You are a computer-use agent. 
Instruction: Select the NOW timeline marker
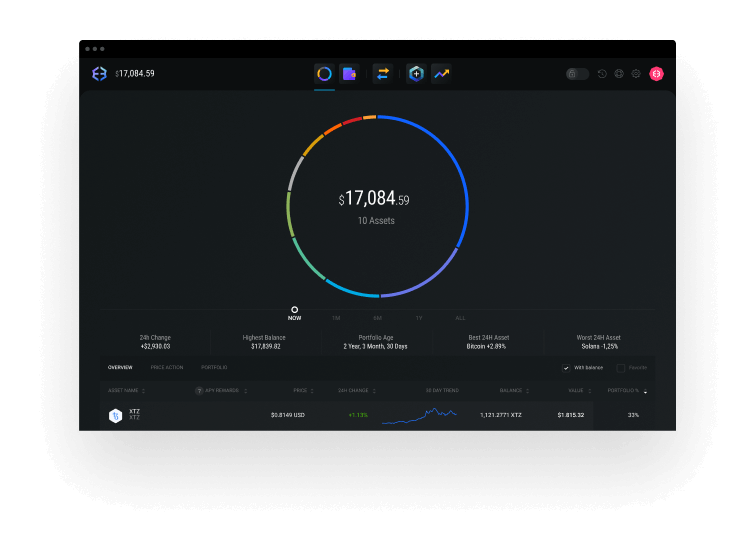294,314
